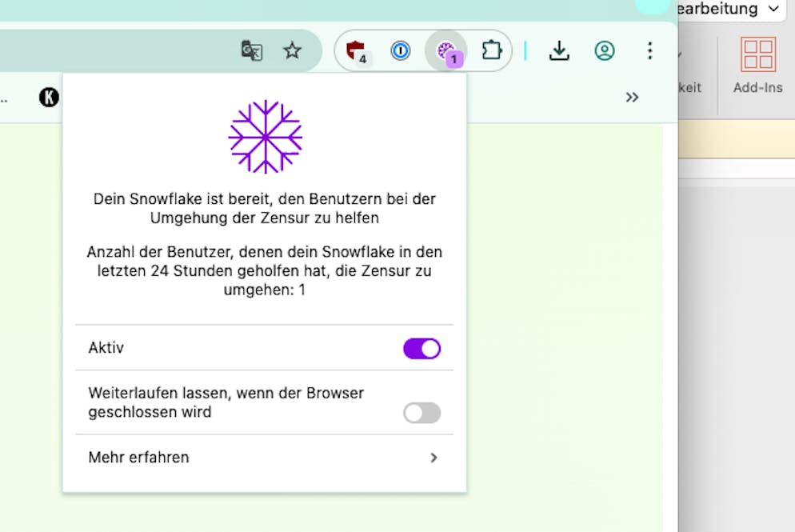Expand Mehr erfahren with its chevron

pyautogui.click(x=434, y=458)
